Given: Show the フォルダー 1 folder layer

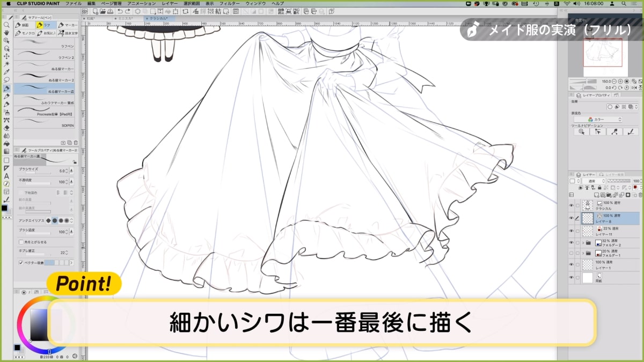Looking at the screenshot, I should point(571,253).
